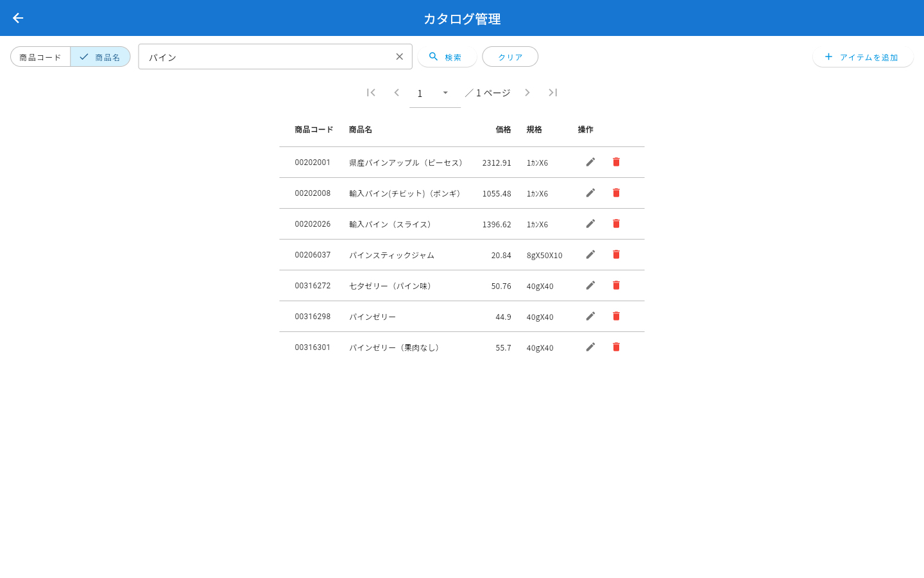Click the 検索 search button

(x=447, y=57)
